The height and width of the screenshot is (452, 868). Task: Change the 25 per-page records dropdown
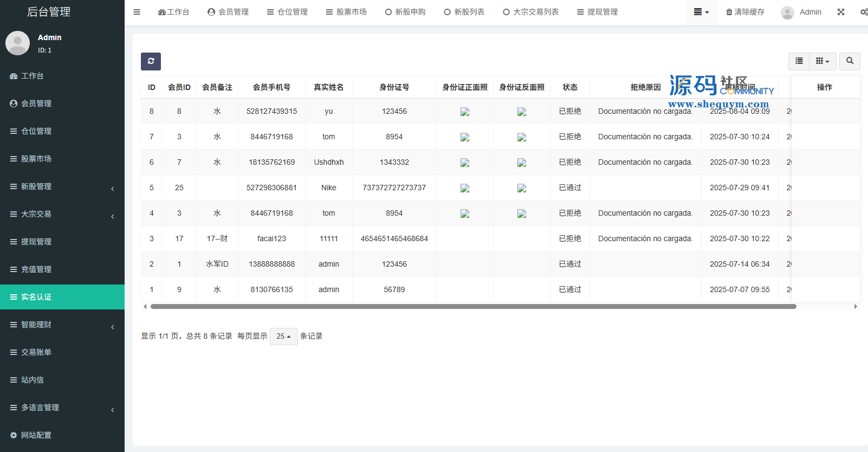tap(283, 337)
